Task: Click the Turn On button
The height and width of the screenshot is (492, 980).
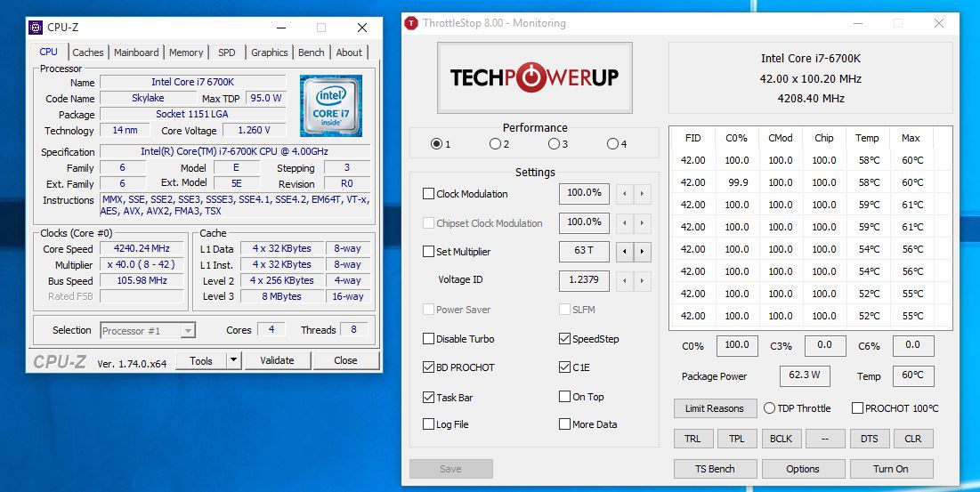Action: [891, 468]
